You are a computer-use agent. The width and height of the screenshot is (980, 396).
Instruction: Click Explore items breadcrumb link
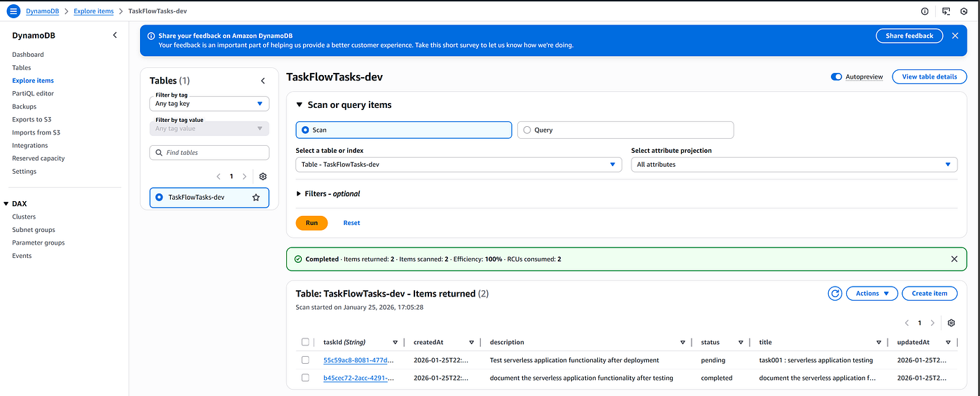point(94,11)
